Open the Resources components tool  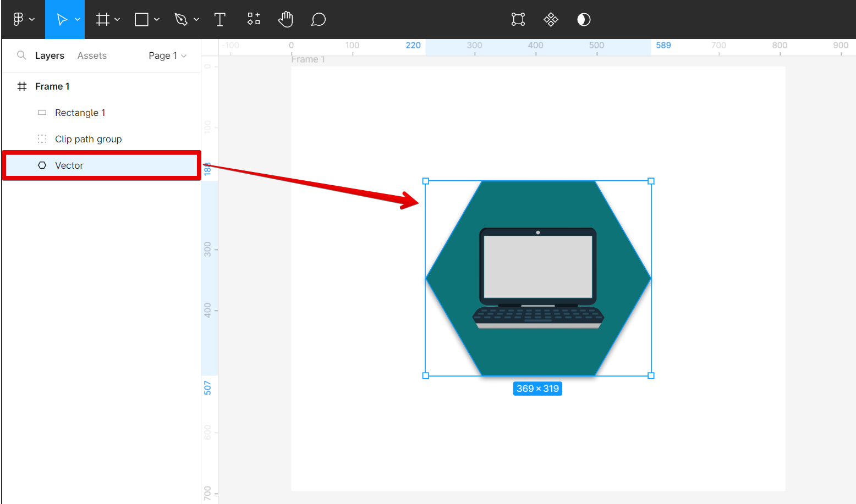tap(253, 20)
